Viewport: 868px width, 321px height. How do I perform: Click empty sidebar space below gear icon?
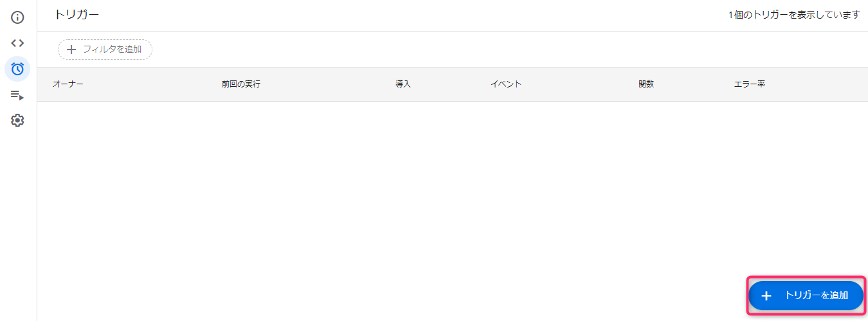pos(18,225)
